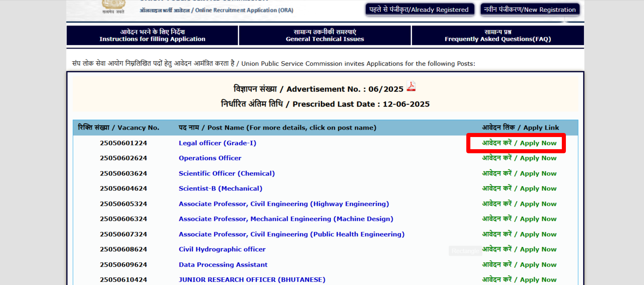Open General Technical Issues menu
The height and width of the screenshot is (285, 644).
click(325, 35)
